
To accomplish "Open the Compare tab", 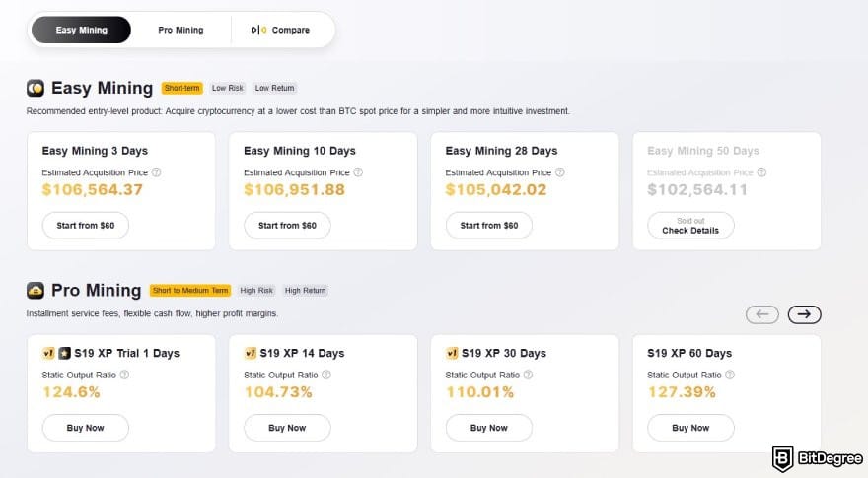I will [x=280, y=30].
